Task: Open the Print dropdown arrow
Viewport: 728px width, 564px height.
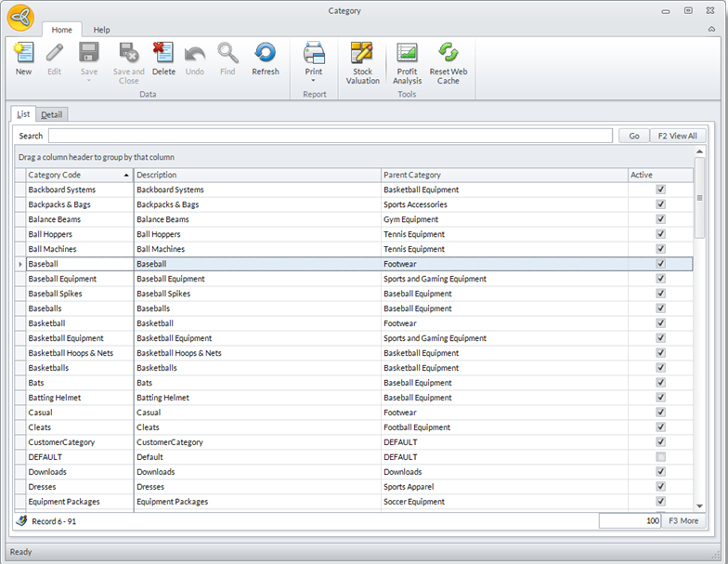Action: pyautogui.click(x=314, y=81)
